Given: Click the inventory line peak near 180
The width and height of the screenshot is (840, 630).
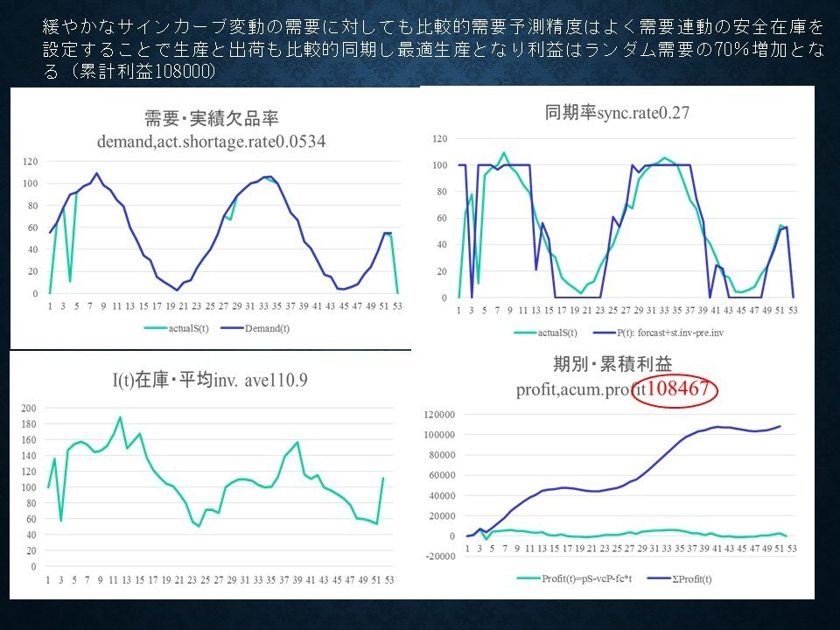Looking at the screenshot, I should tap(120, 417).
